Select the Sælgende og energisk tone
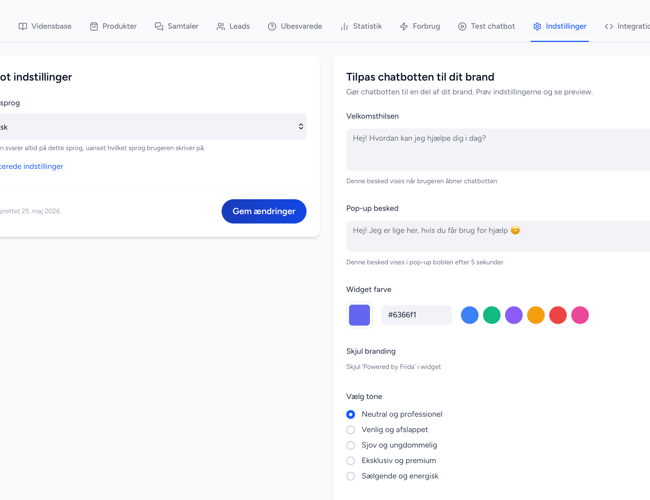This screenshot has width=650, height=500. 351,476
